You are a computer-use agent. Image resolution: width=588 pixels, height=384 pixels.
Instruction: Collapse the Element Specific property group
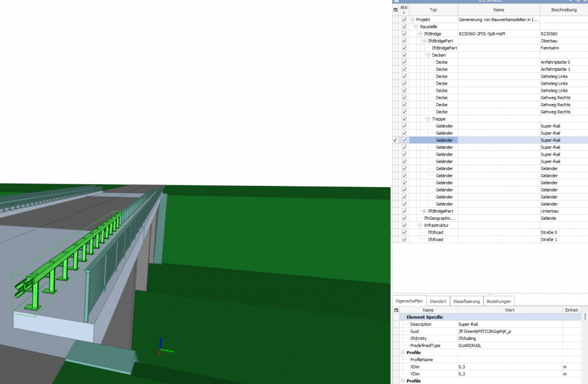(x=402, y=317)
